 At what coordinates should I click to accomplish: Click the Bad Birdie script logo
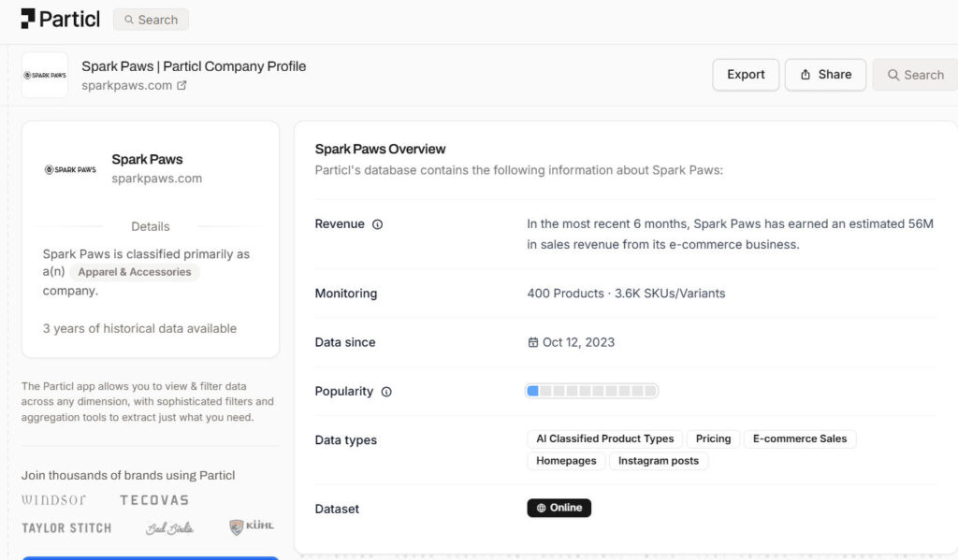click(x=170, y=527)
